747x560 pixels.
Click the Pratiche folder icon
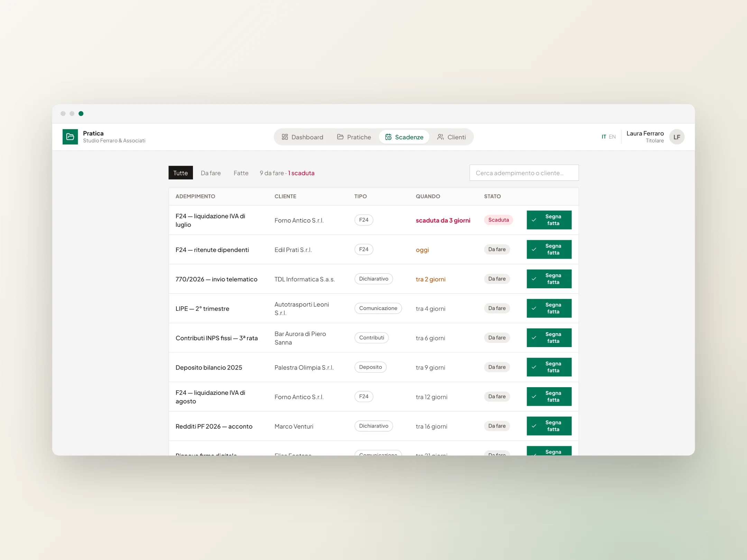340,137
